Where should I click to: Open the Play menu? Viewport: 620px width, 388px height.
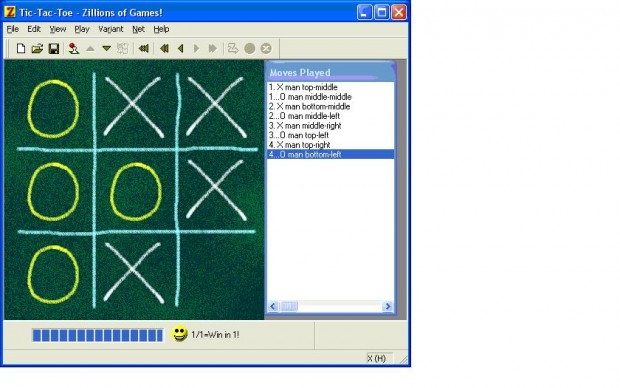pyautogui.click(x=82, y=29)
